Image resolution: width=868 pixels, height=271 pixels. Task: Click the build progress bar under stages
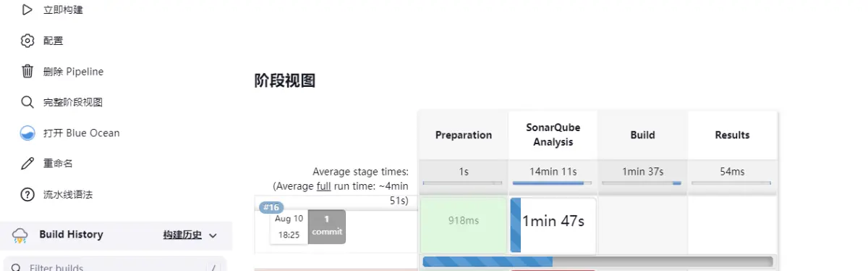click(597, 262)
